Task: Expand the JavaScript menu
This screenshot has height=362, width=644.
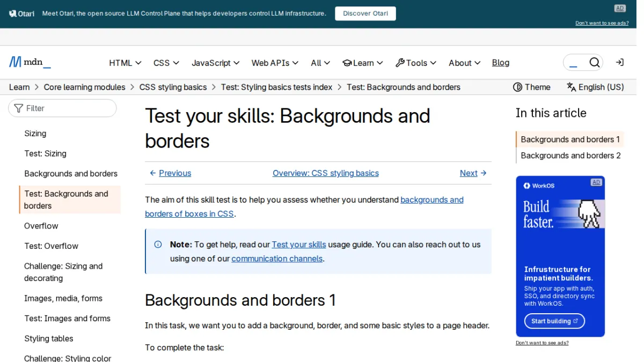Action: click(x=216, y=63)
